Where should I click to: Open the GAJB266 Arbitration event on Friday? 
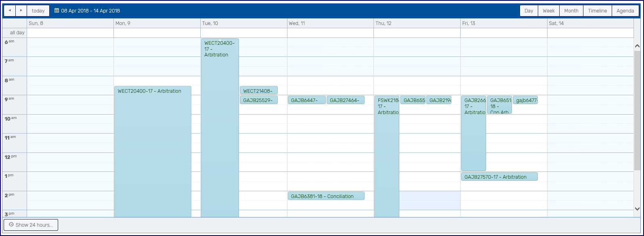474,134
